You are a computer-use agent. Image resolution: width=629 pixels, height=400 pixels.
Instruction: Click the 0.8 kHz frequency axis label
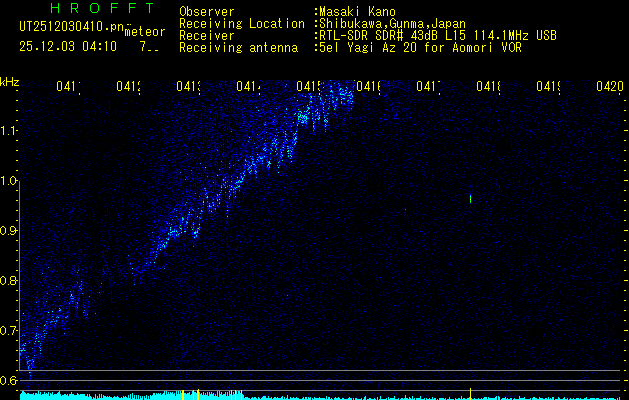tap(8, 280)
